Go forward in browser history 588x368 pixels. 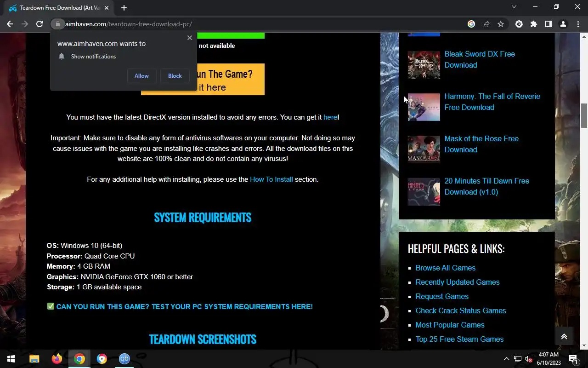[25, 24]
